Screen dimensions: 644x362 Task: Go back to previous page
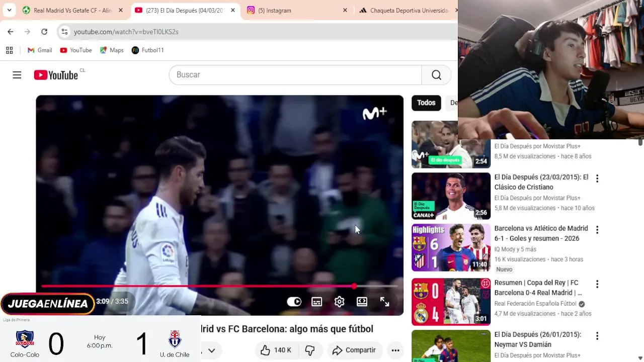click(x=11, y=32)
